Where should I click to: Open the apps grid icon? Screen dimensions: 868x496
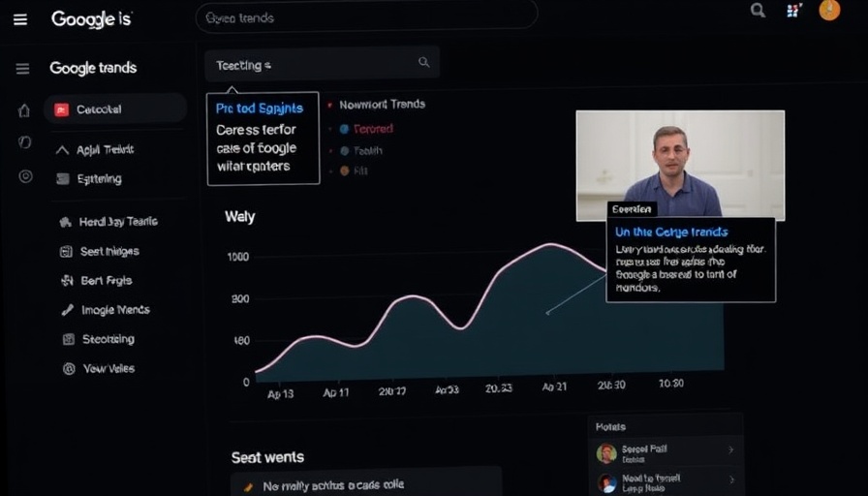[x=794, y=10]
